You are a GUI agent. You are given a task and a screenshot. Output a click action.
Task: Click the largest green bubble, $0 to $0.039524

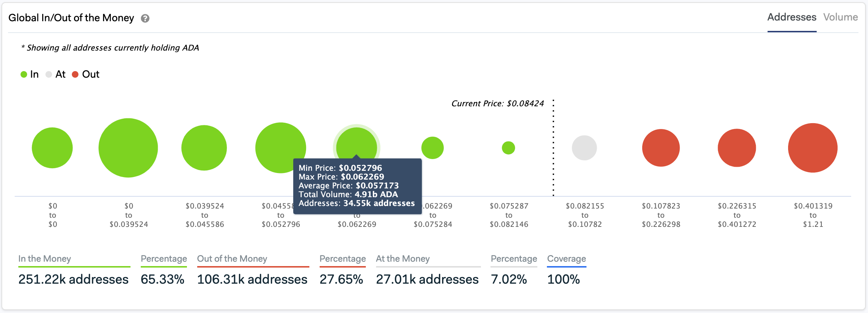[x=128, y=148]
